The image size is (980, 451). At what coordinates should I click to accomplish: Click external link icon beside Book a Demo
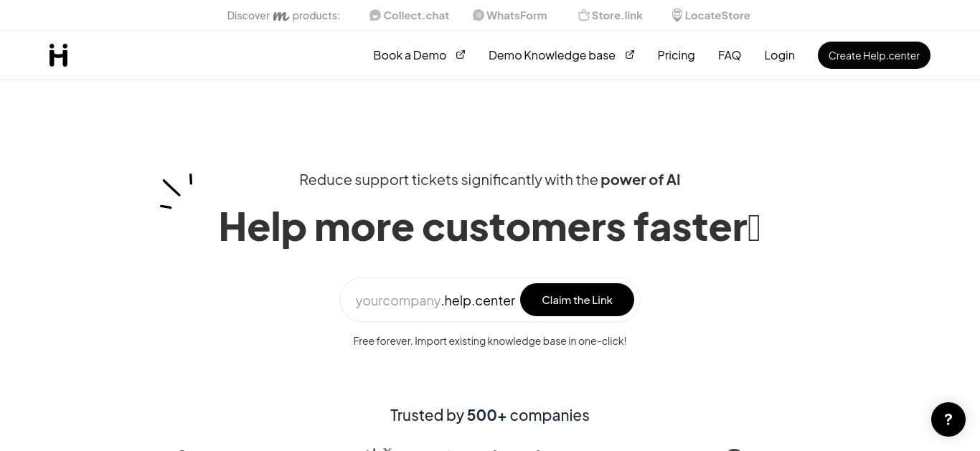point(461,54)
